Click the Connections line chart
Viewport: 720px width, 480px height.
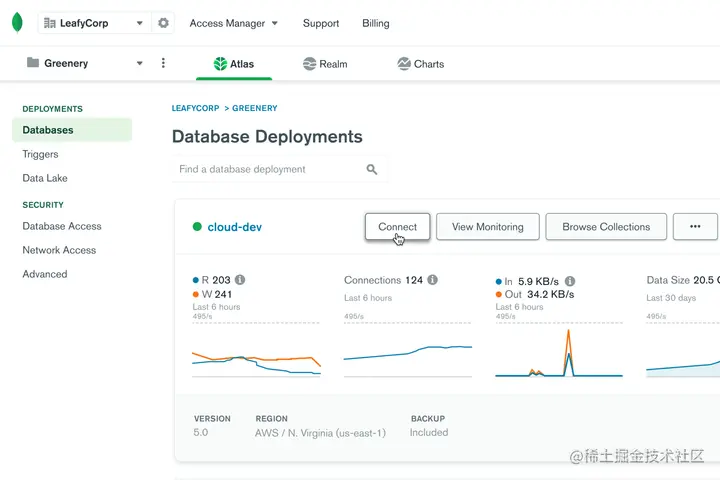[408, 350]
